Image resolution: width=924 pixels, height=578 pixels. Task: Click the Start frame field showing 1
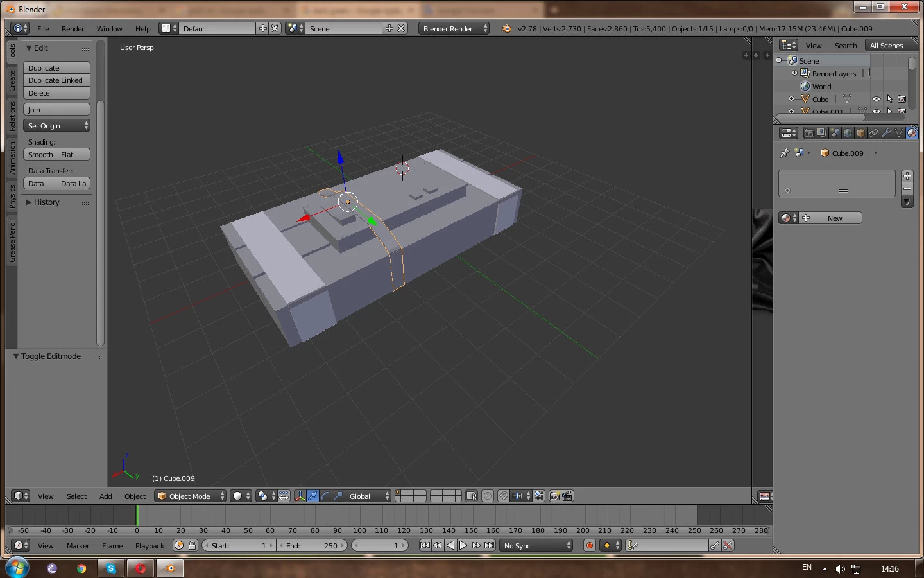point(239,545)
